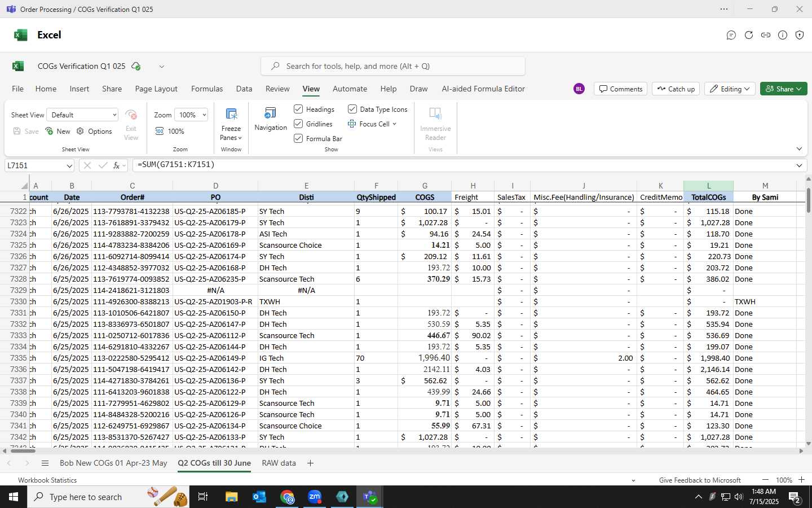Open the Sheet View Default dropdown
Viewport: 812px width, 508px height.
pyautogui.click(x=82, y=115)
